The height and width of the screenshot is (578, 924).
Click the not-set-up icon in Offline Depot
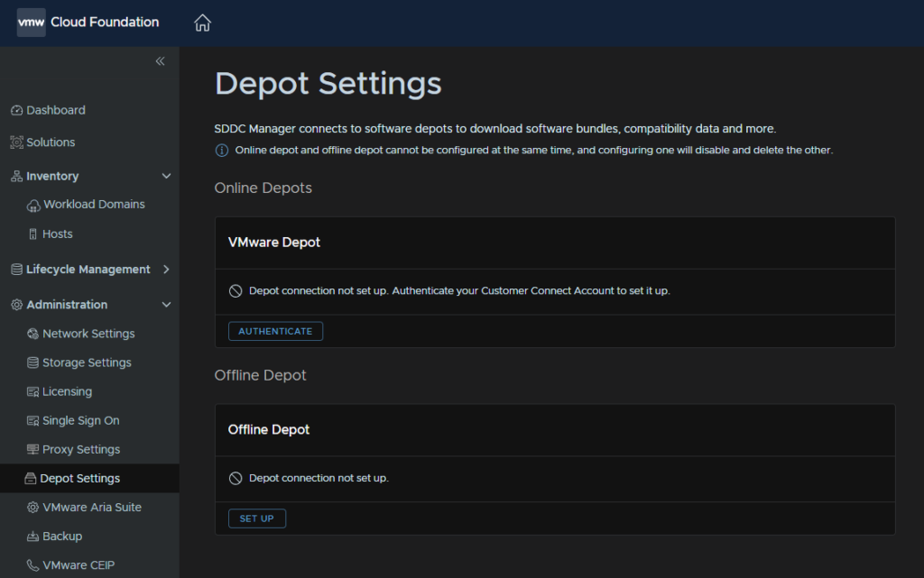click(236, 479)
